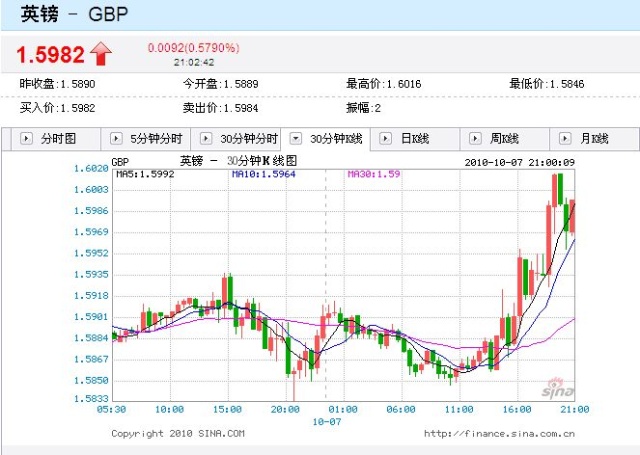Click the arrow icon beside 月K线

coord(566,139)
